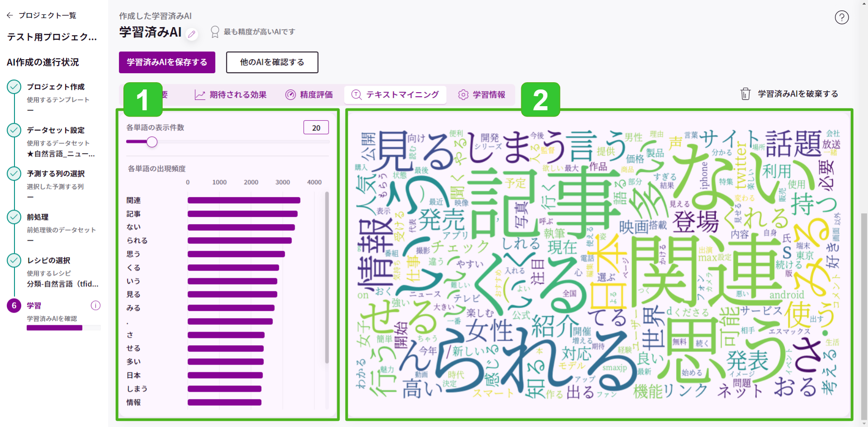
Task: Click the 学習 step label
Action: coord(34,305)
